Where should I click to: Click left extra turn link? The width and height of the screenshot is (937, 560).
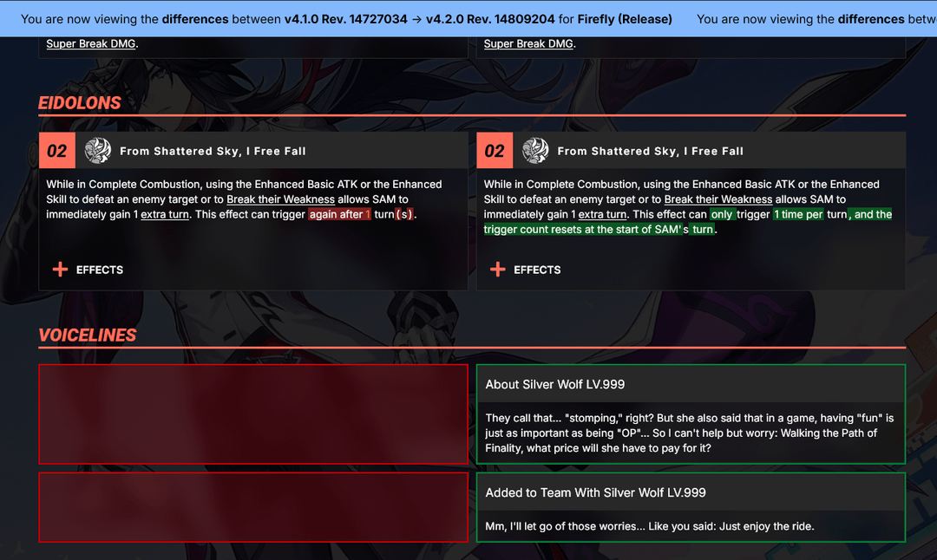click(x=164, y=214)
